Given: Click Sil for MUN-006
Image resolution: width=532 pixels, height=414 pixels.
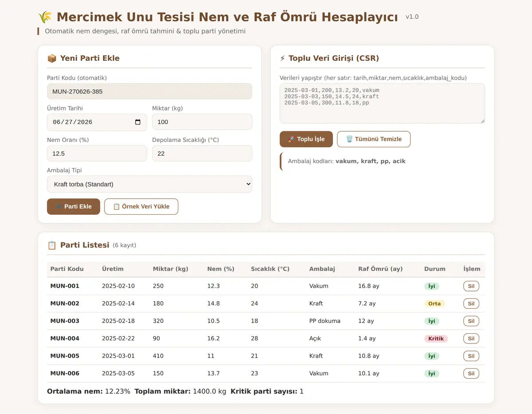Looking at the screenshot, I should point(471,374).
